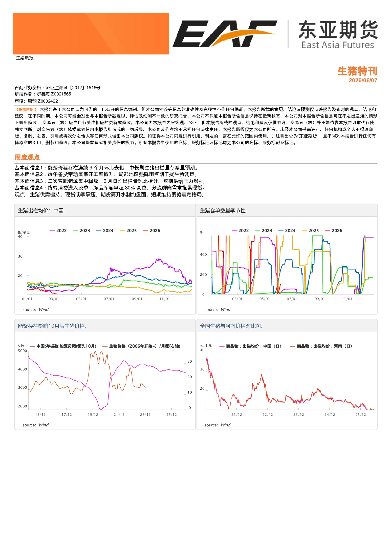Click the 19/12 axis tick on sow chart
The height and width of the screenshot is (550, 392).
point(93,415)
